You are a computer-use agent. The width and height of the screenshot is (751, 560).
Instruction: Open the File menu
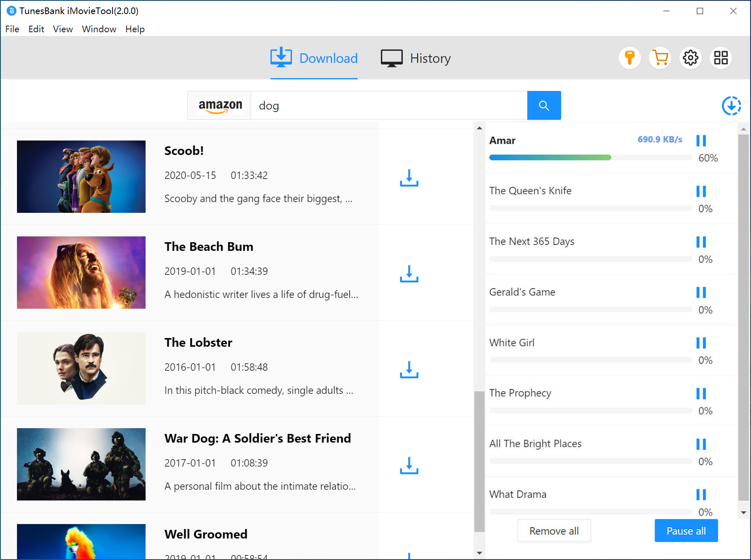[12, 29]
